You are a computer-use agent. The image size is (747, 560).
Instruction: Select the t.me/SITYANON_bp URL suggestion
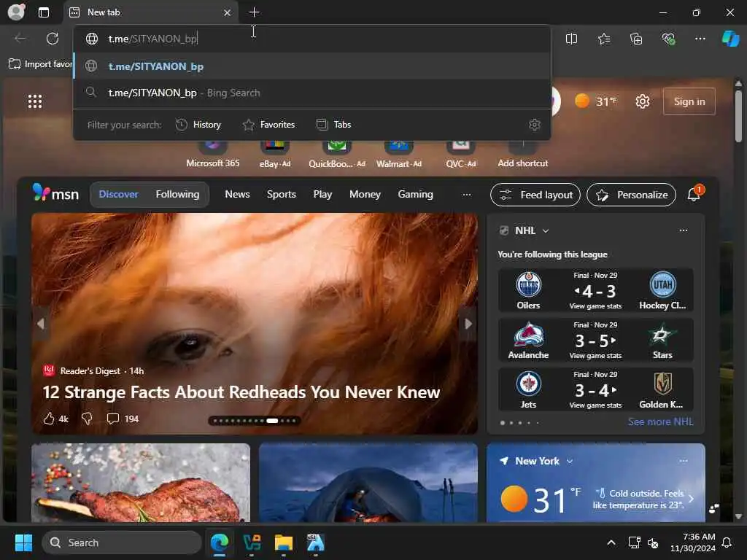[x=312, y=66]
